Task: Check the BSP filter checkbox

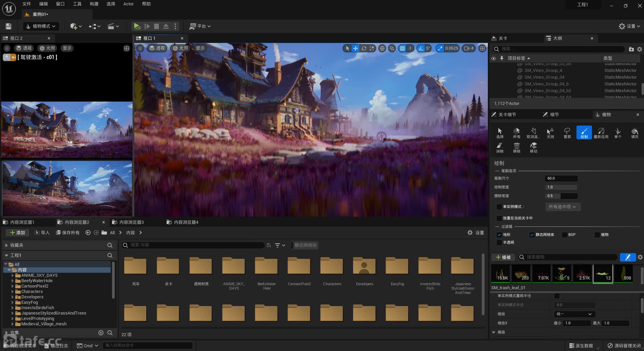Action: click(x=564, y=235)
